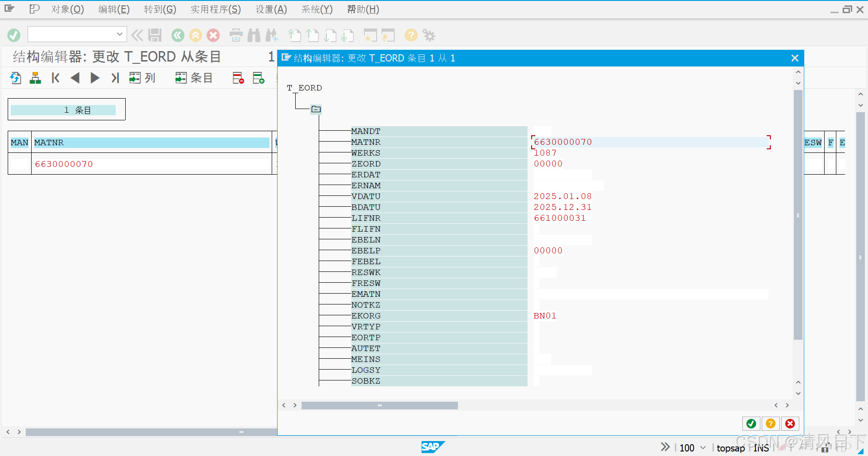Open the 帮助(H) menu
Viewport: 868px width, 456px height.
(363, 9)
